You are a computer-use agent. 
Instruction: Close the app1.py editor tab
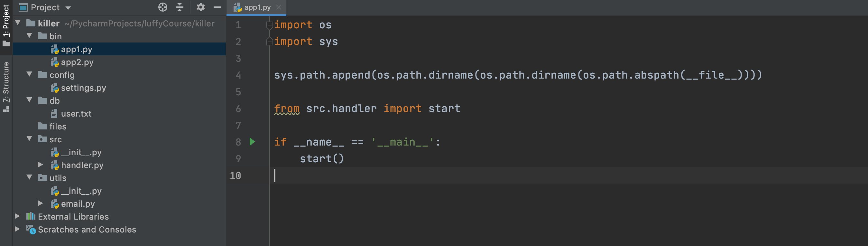279,7
